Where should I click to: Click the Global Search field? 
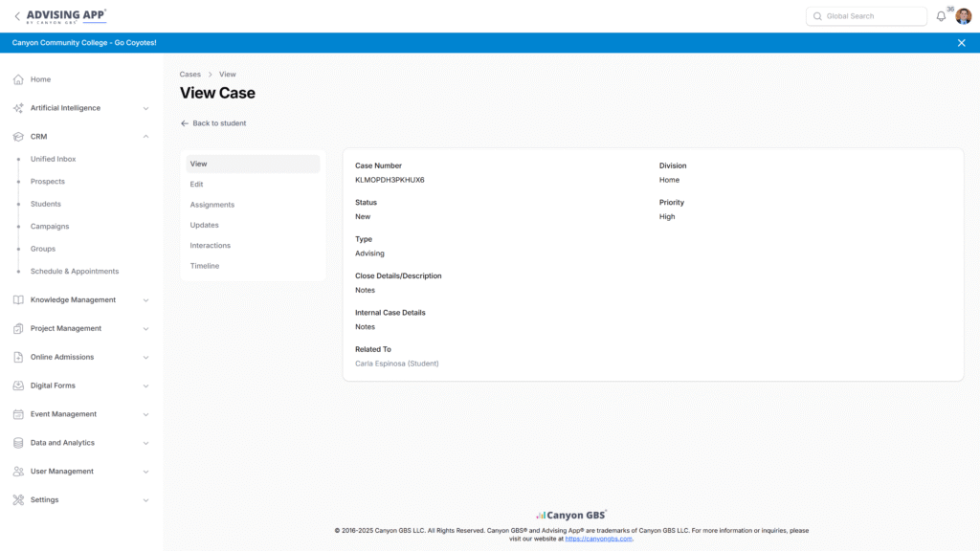(x=867, y=16)
